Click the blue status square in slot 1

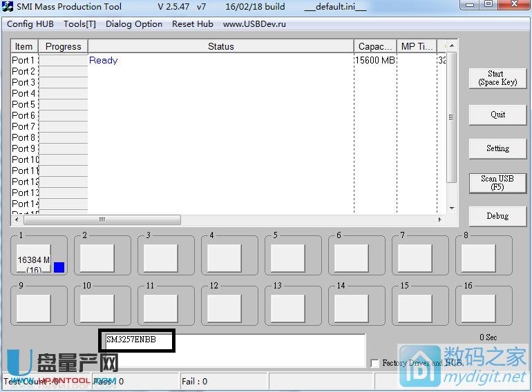point(59,267)
